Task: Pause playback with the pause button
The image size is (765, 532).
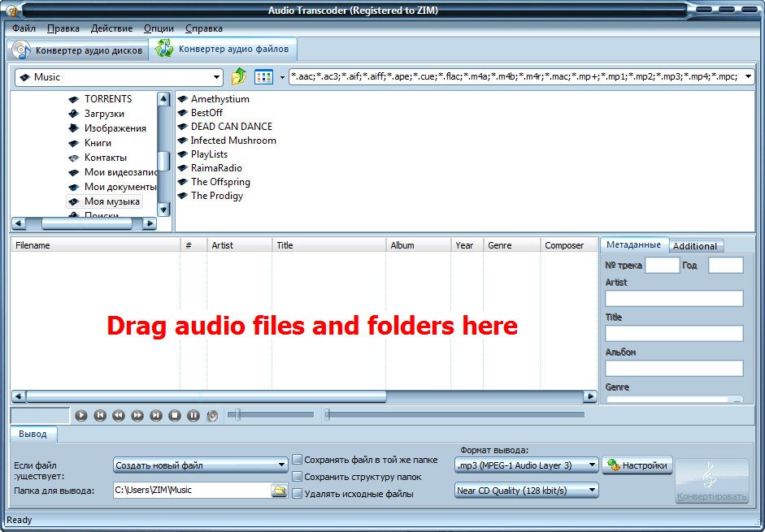Action: (193, 415)
